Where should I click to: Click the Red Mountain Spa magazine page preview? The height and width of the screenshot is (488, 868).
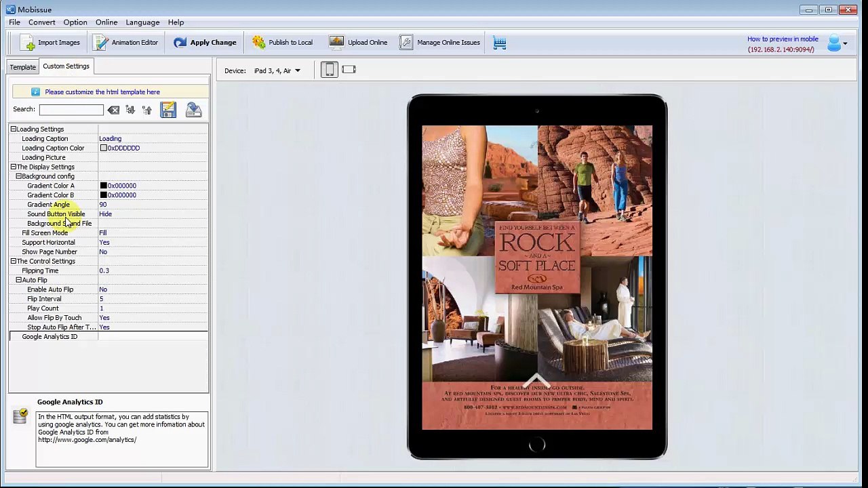point(537,277)
